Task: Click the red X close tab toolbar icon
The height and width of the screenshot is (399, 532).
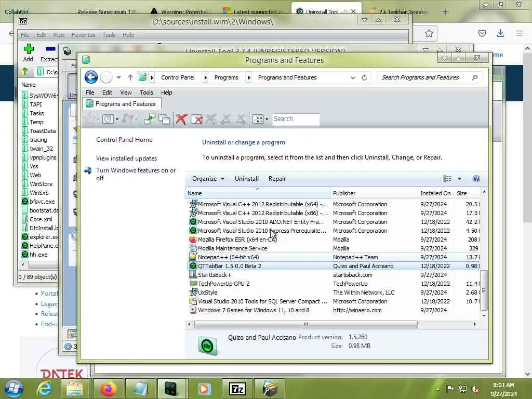Action: tap(181, 119)
